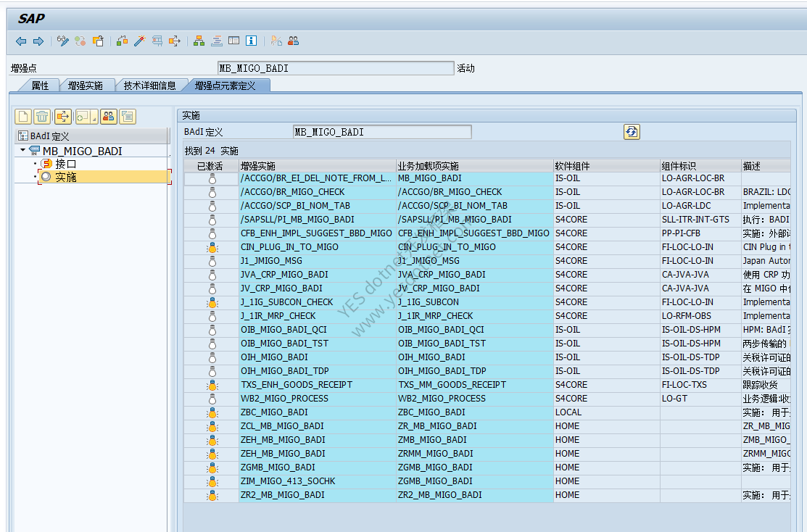Create new element with blank page button

(x=23, y=117)
